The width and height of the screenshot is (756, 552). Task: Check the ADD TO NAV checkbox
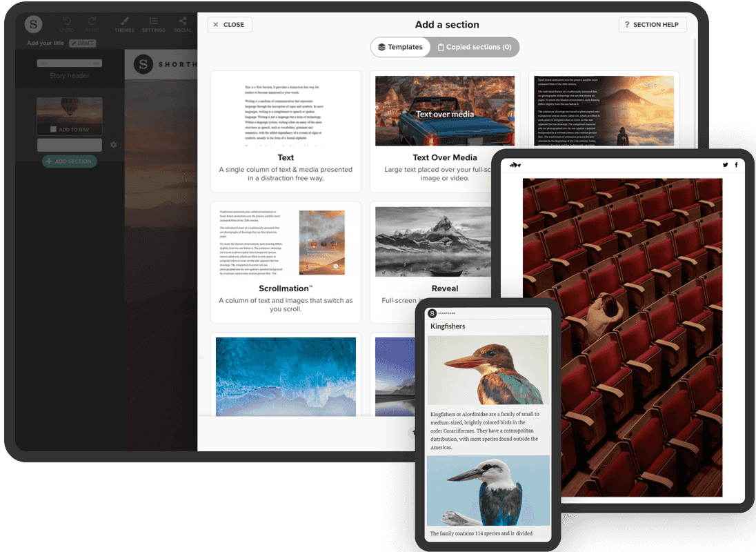pyautogui.click(x=52, y=129)
